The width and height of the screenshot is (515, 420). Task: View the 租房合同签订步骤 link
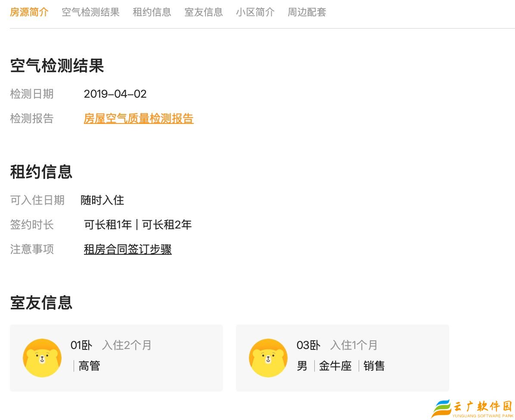pyautogui.click(x=127, y=249)
